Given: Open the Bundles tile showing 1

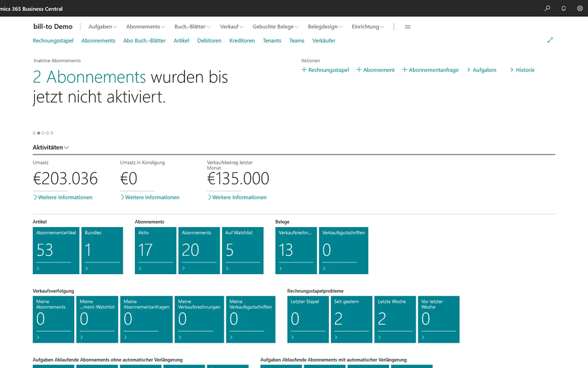Looking at the screenshot, I should 102,251.
